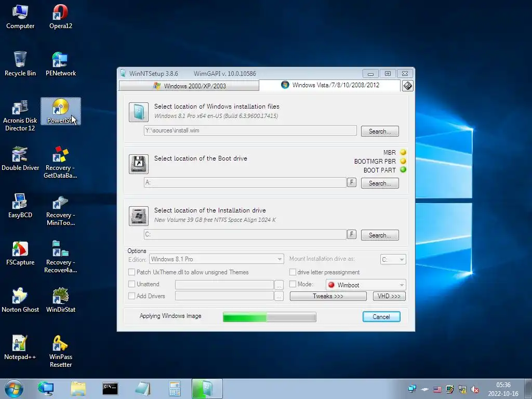Click the WinNTSetup diamond settings icon
532x399 pixels.
(407, 86)
